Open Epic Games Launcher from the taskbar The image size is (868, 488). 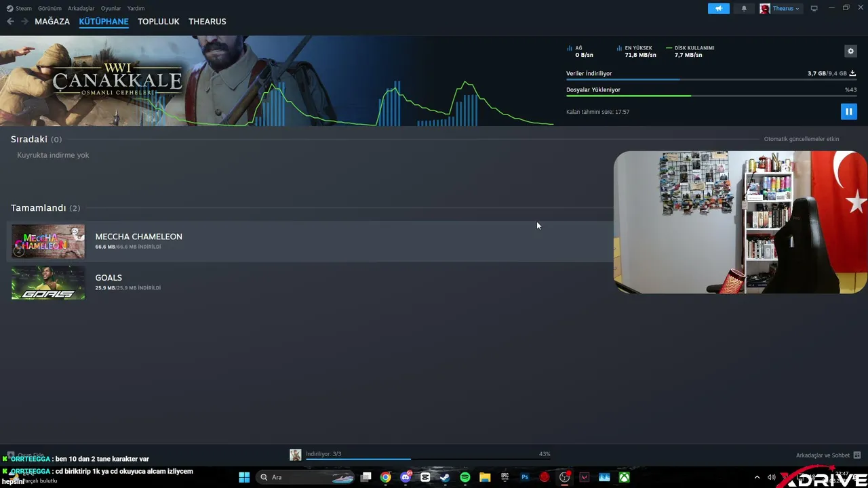(505, 477)
